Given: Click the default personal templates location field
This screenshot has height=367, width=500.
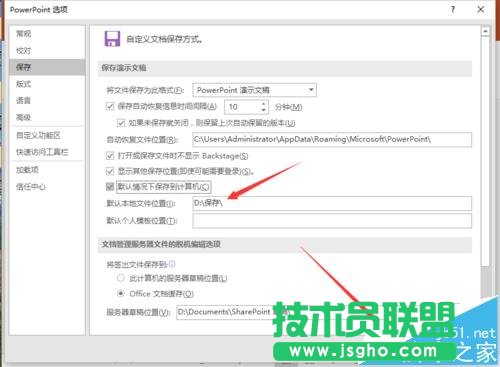Looking at the screenshot, I should [332, 221].
